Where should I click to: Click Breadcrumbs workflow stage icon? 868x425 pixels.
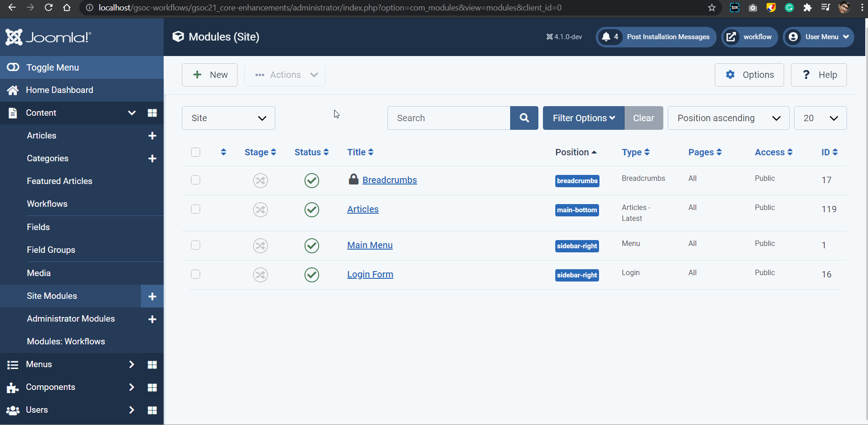pos(260,180)
